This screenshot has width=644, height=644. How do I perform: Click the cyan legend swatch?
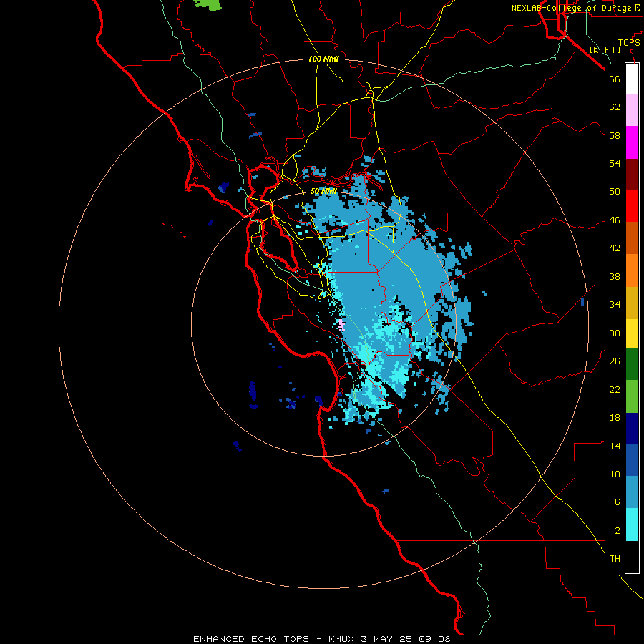pyautogui.click(x=632, y=525)
